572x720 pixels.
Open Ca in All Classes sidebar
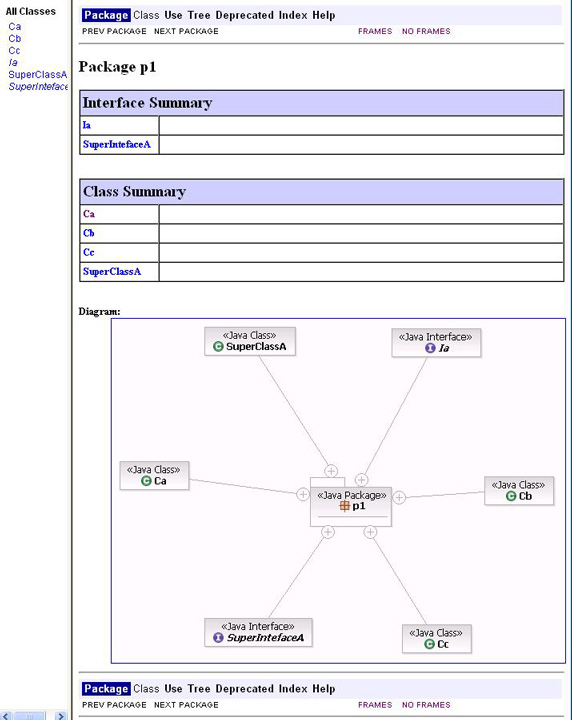15,27
